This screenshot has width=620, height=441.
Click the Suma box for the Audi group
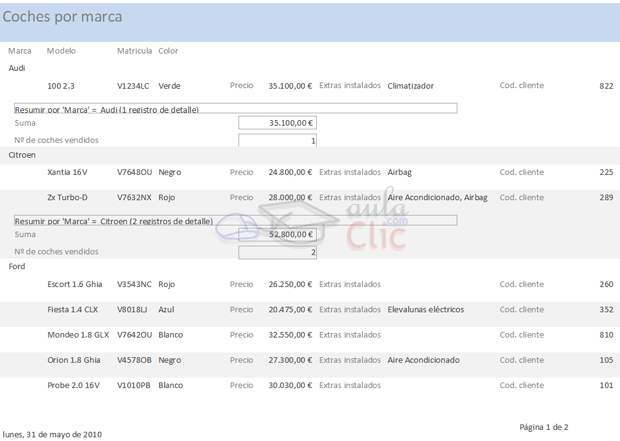tap(277, 123)
